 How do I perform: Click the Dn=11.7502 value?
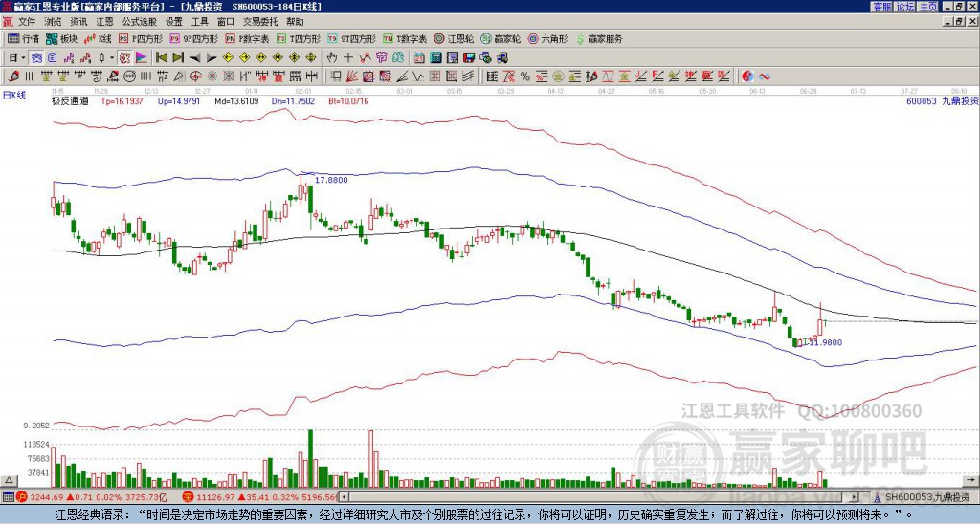[293, 100]
